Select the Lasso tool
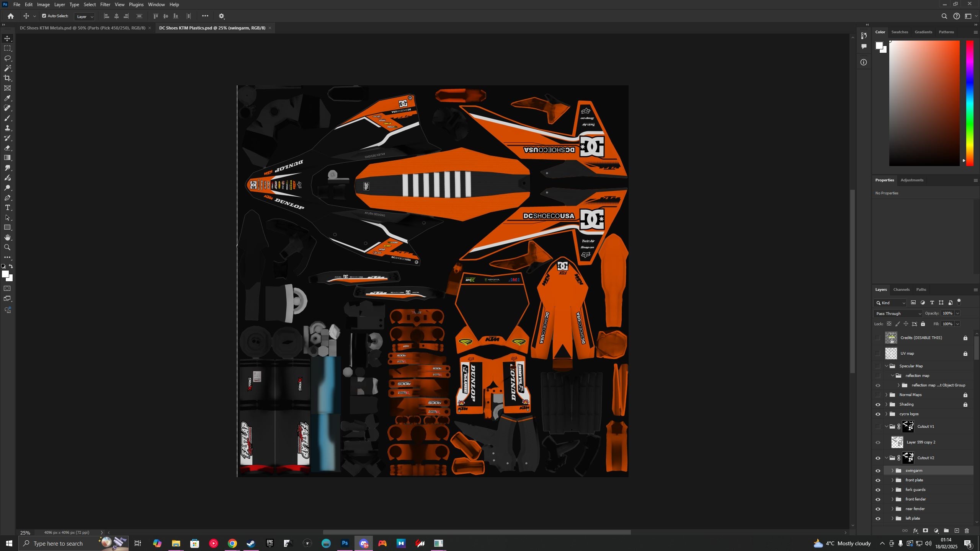Screen dimensions: 980x551 click(x=8, y=58)
